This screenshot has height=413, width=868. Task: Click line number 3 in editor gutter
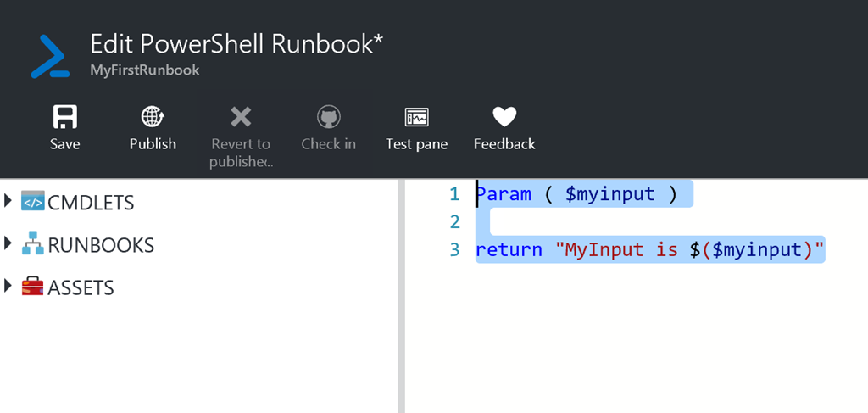coord(454,249)
